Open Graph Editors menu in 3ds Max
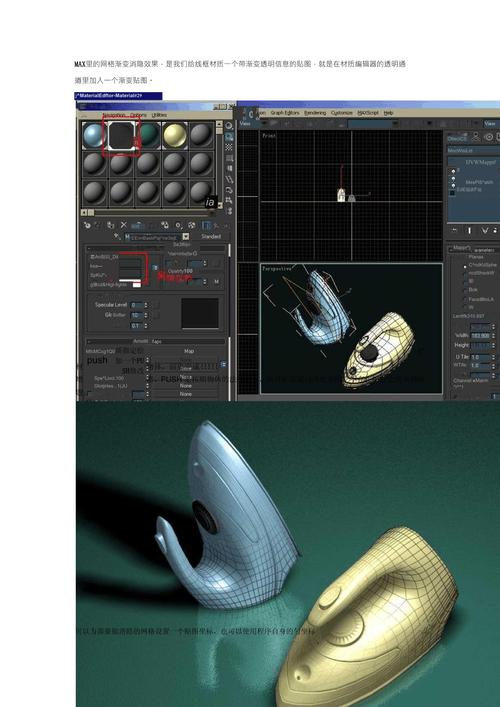The width and height of the screenshot is (500, 707). [285, 113]
